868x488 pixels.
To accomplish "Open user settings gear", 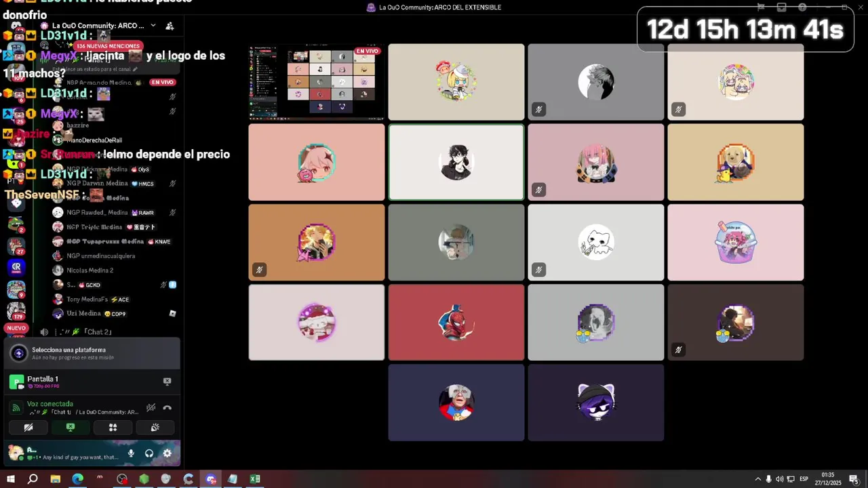I will point(167,453).
